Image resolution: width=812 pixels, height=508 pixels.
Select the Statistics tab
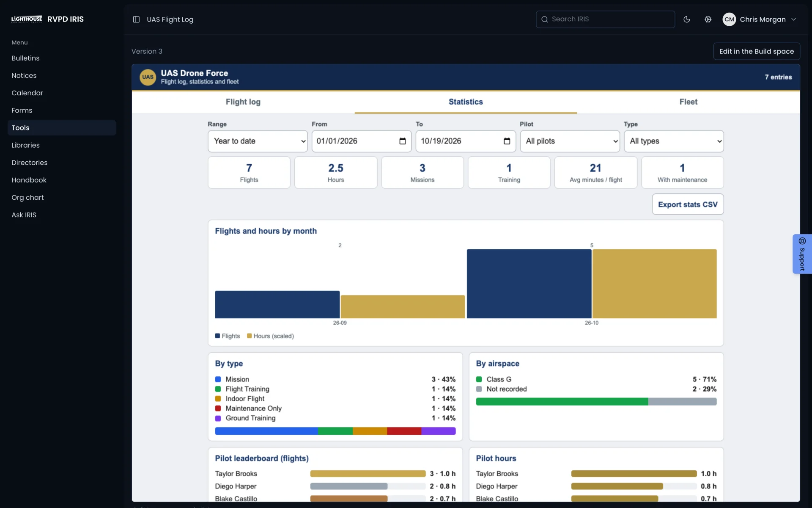pyautogui.click(x=466, y=102)
